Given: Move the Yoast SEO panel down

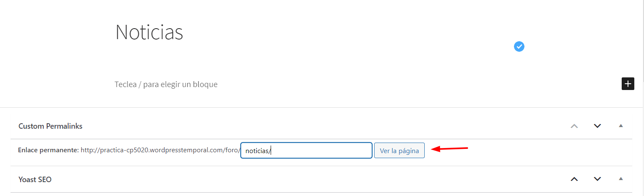Looking at the screenshot, I should pos(597,179).
